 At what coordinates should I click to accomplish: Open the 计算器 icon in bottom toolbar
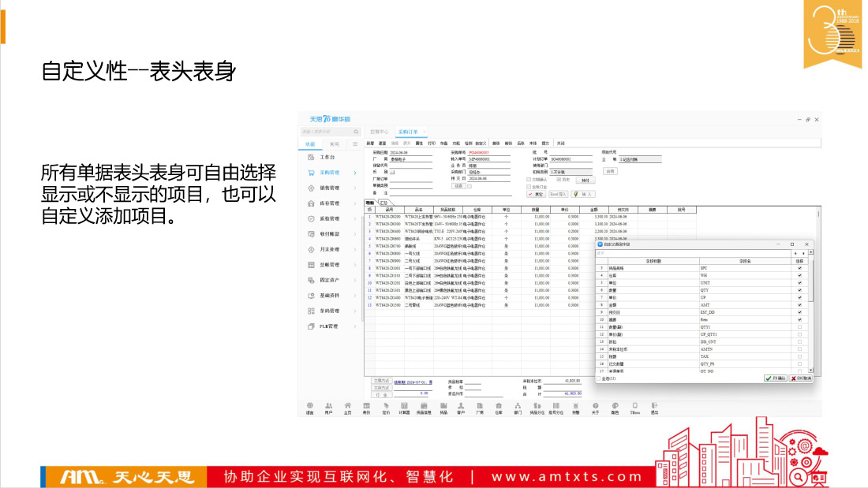(404, 406)
